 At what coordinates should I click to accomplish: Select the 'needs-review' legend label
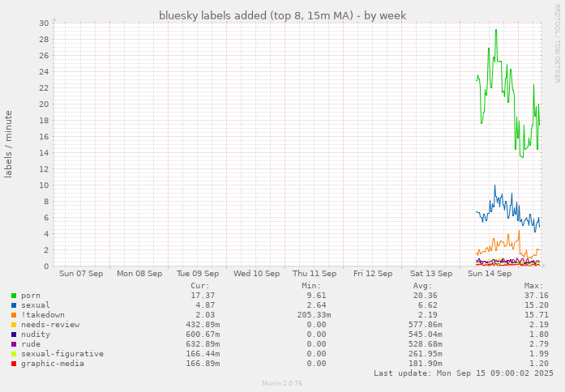[x=50, y=325]
